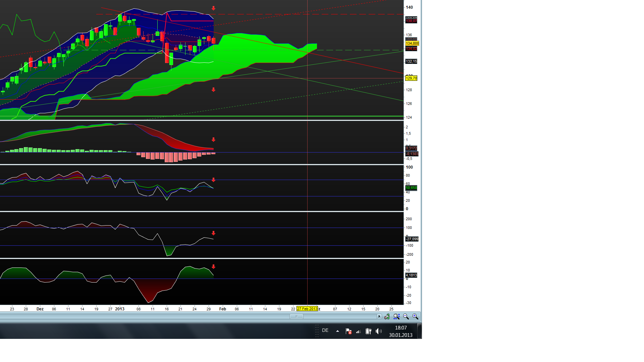This screenshot has width=644, height=362.
Task: Click the yellow 134,800 price label
Action: pos(412,43)
